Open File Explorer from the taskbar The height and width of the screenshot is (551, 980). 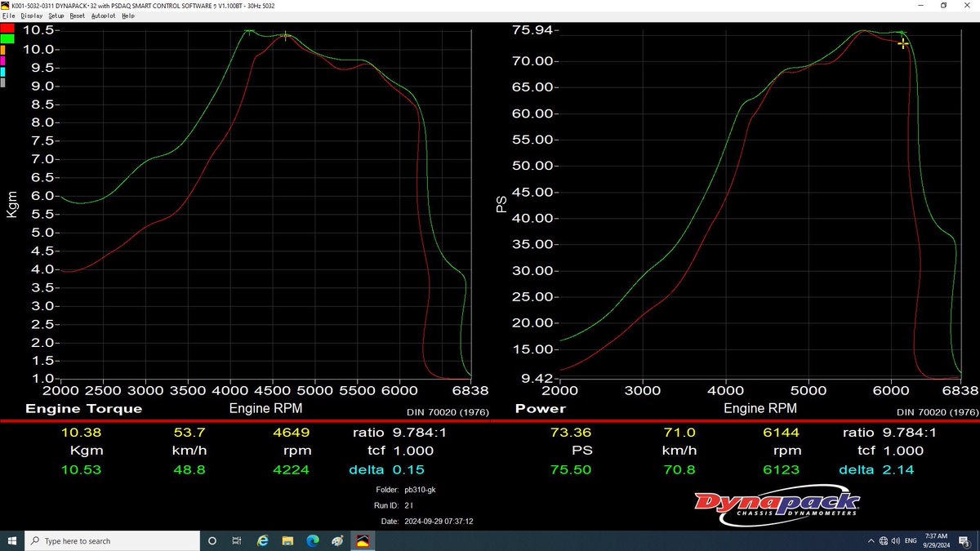(287, 540)
